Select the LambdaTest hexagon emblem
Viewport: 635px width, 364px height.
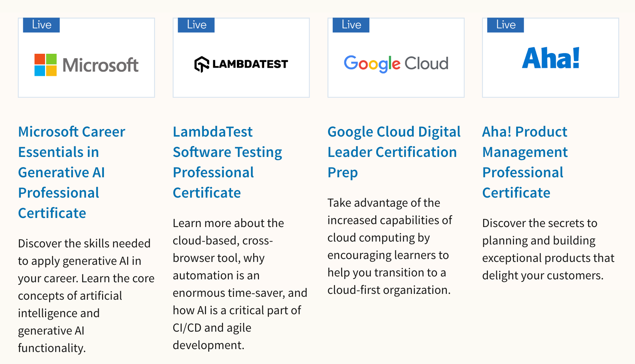(202, 64)
